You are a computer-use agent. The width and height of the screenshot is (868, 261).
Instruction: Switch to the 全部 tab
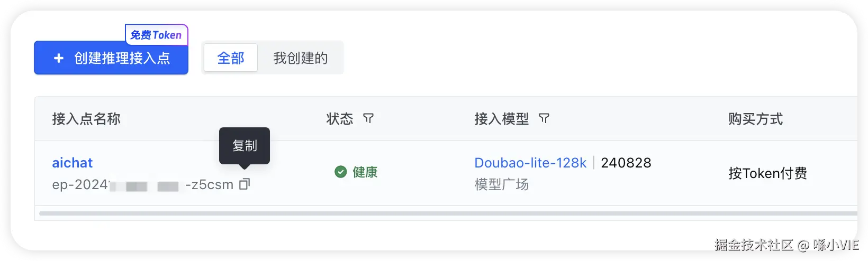[x=231, y=58]
